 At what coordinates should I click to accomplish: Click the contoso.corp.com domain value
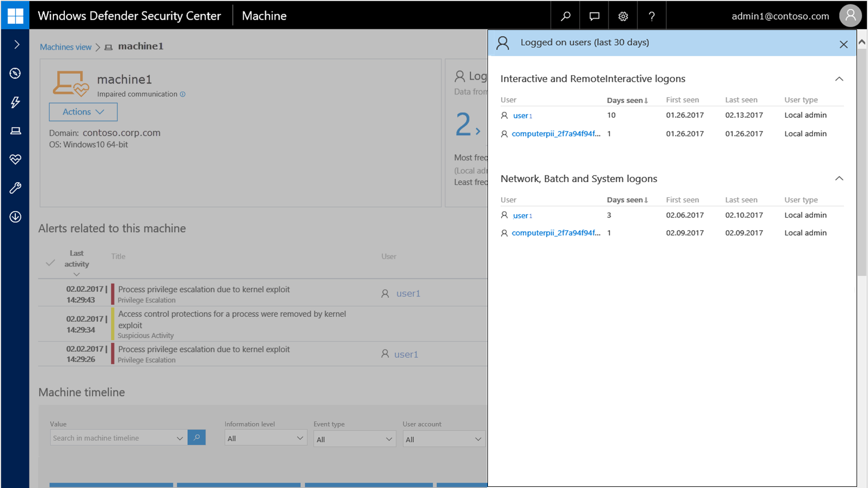click(x=122, y=133)
